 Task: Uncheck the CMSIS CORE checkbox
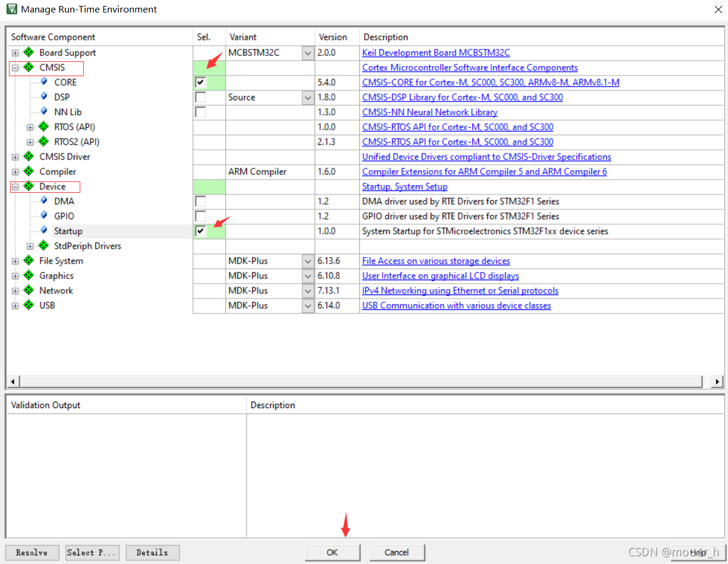[x=200, y=82]
